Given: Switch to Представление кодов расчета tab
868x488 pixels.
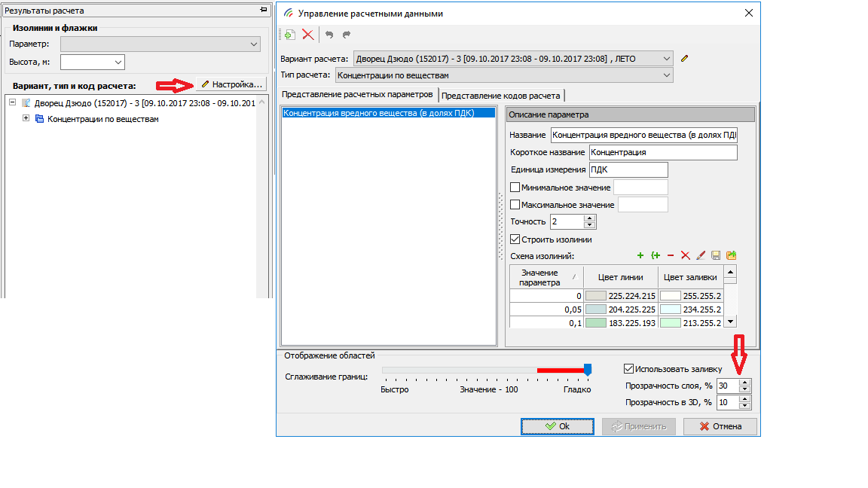Looking at the screenshot, I should [x=502, y=96].
